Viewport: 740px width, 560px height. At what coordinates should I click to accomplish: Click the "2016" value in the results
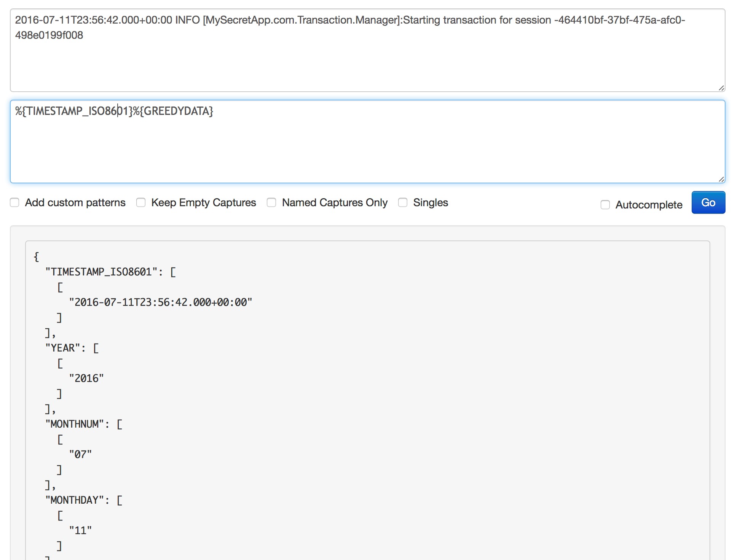86,379
